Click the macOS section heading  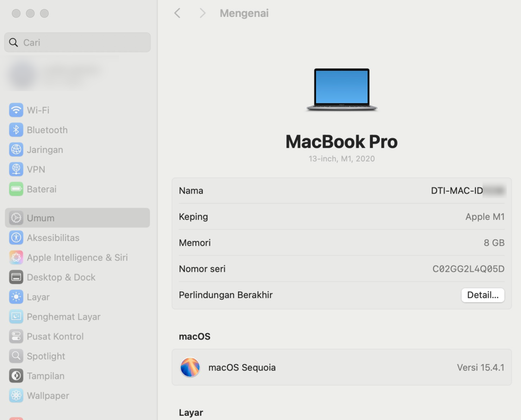click(195, 337)
